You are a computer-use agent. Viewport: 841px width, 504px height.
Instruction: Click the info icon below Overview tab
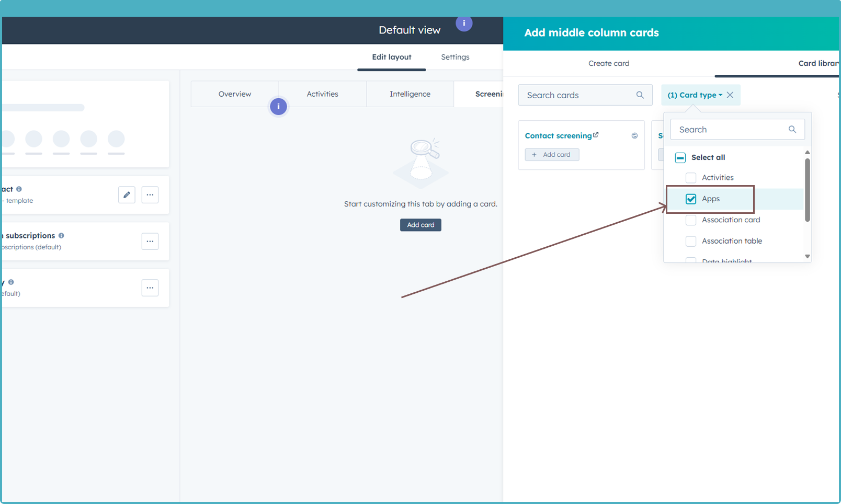(278, 107)
